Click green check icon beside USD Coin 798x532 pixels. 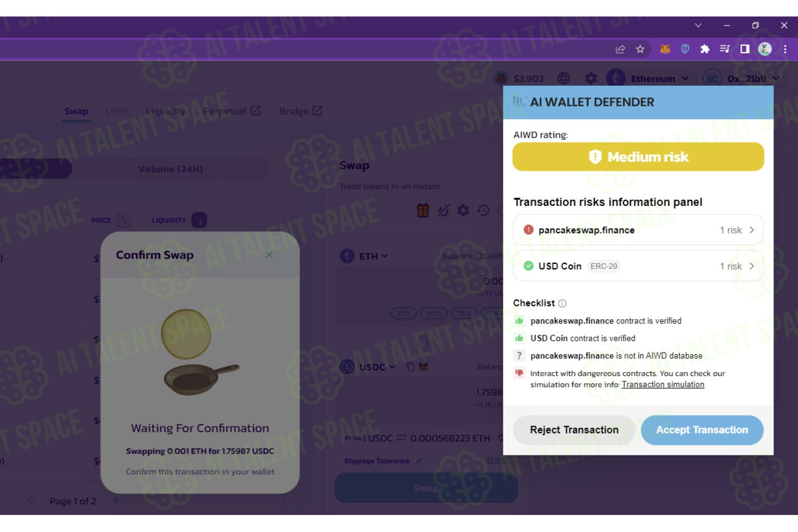(528, 266)
